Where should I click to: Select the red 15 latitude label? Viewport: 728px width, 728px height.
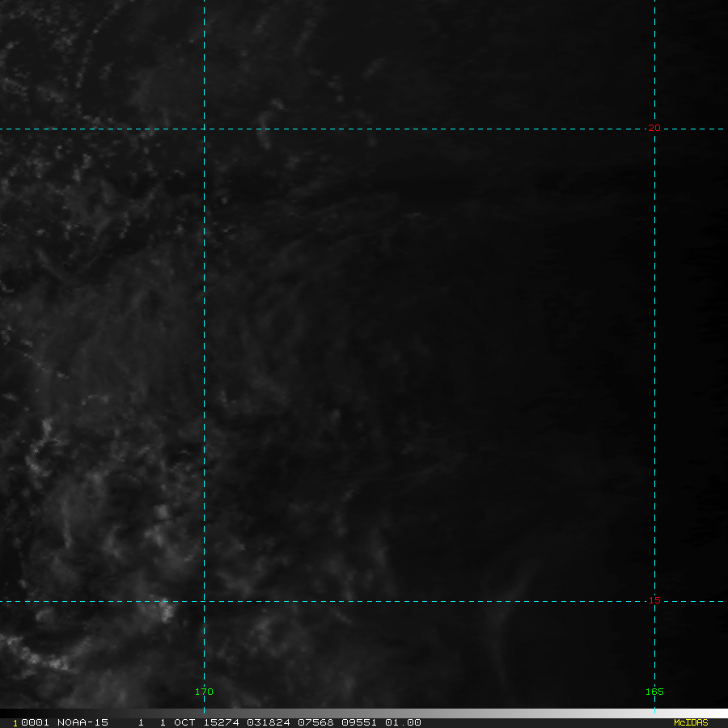[654, 600]
